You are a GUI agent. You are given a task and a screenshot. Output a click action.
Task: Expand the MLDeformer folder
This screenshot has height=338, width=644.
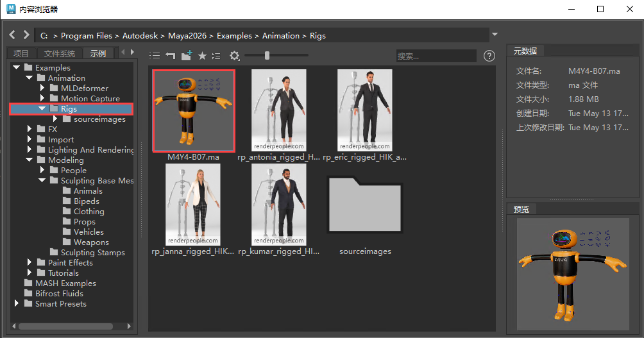pos(42,88)
